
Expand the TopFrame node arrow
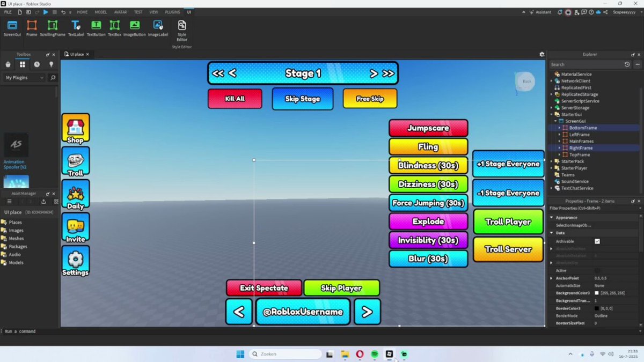(x=559, y=154)
